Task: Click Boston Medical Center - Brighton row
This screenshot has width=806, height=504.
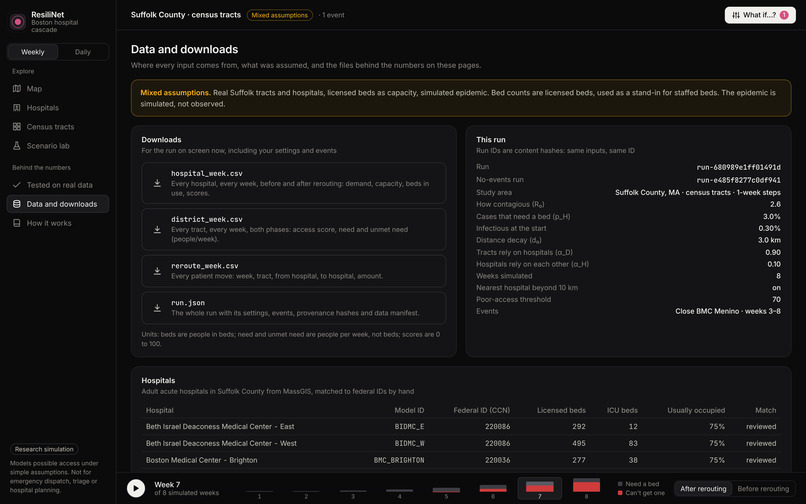Action: (461, 460)
